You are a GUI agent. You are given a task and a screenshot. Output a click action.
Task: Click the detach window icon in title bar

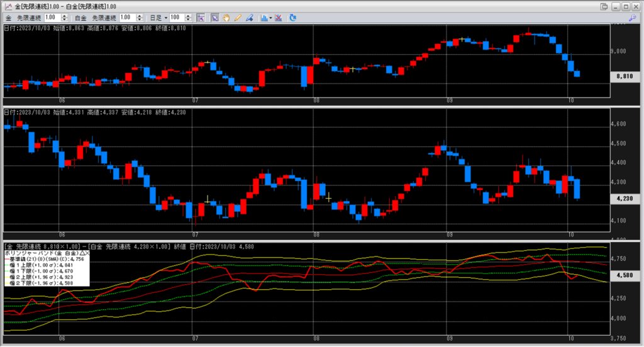tap(604, 6)
